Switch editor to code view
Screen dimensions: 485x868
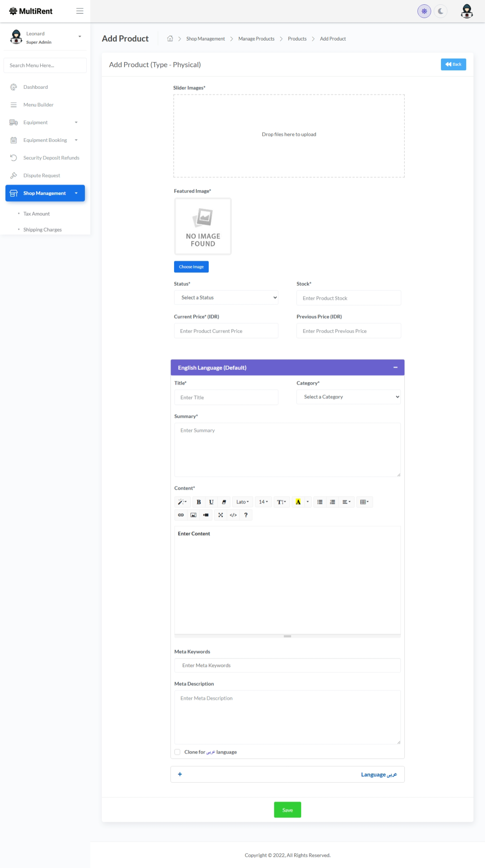coord(233,515)
